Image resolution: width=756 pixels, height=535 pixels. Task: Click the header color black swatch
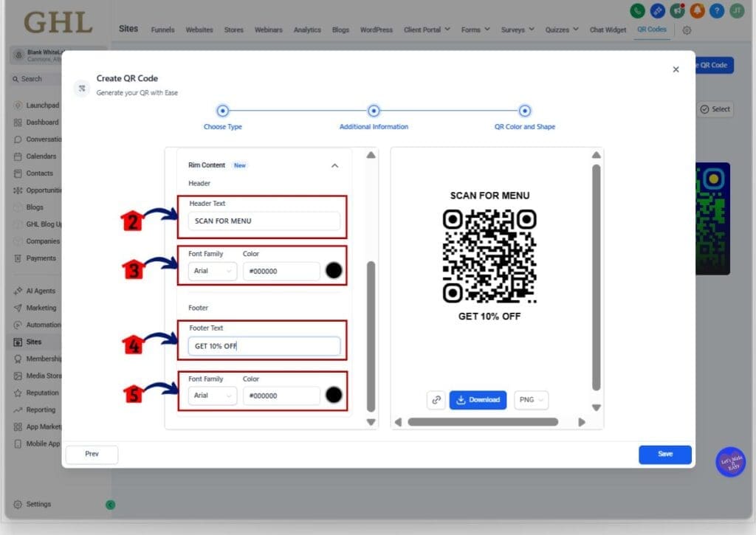point(334,270)
